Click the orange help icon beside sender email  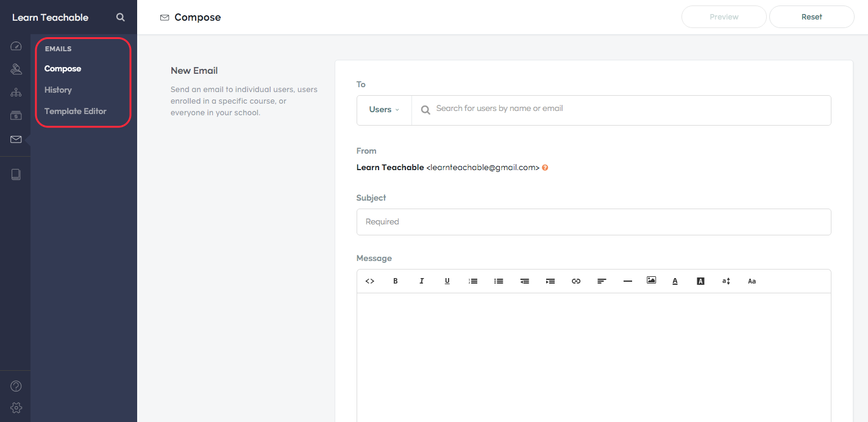[545, 168]
